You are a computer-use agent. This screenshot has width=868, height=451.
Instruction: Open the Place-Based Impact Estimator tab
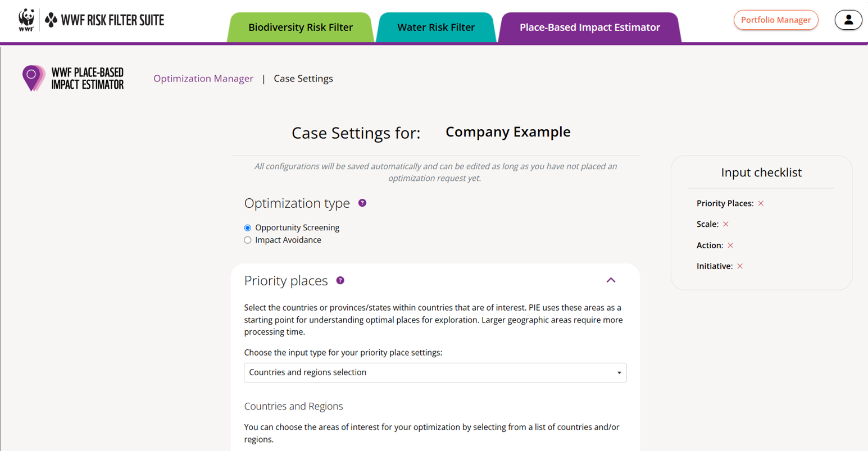(590, 28)
